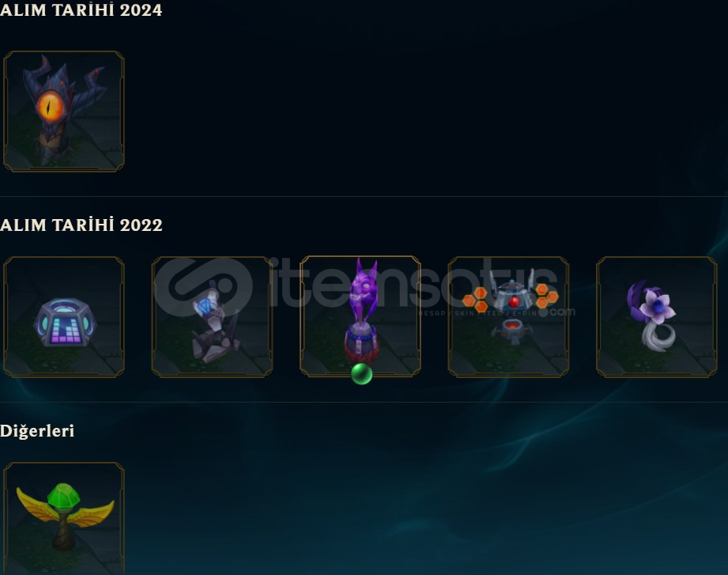Click the itemsatis watermark logo symbol
The image size is (728, 575).
204,287
